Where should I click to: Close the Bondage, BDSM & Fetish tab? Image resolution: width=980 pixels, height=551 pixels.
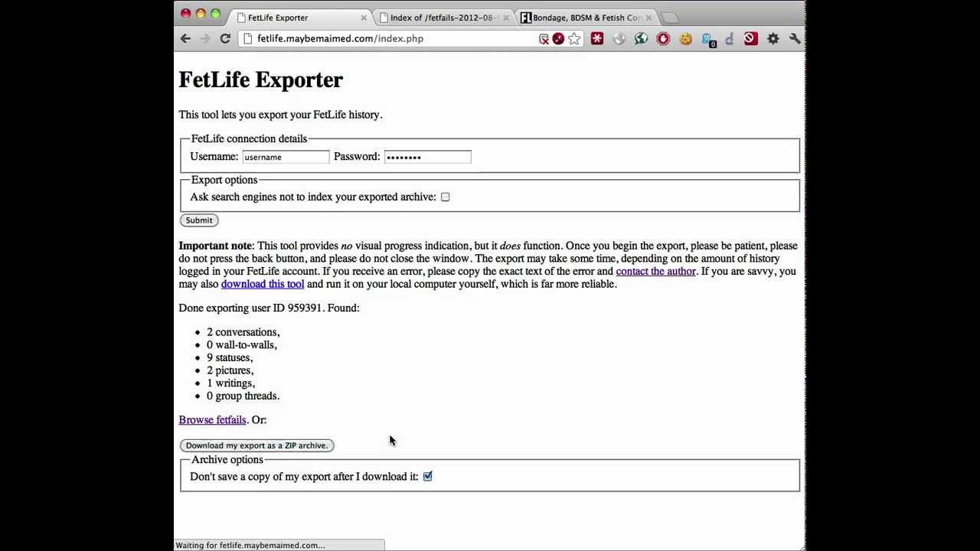point(648,18)
